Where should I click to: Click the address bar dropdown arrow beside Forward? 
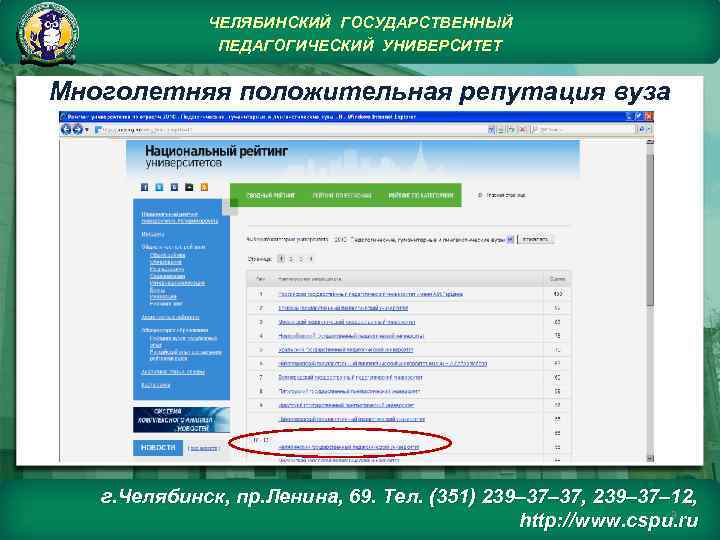(x=87, y=130)
